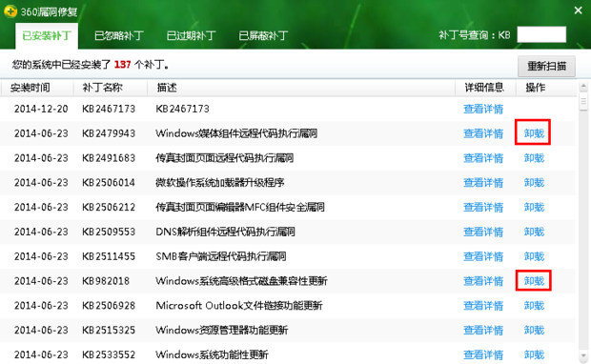
Task: View details for KB2515325
Action: (483, 331)
